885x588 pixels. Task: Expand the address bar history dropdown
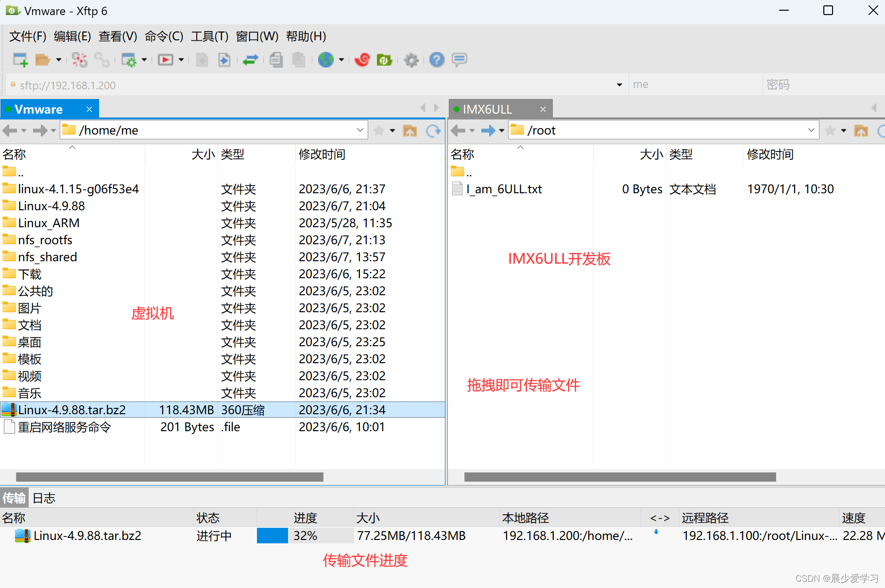pos(619,85)
